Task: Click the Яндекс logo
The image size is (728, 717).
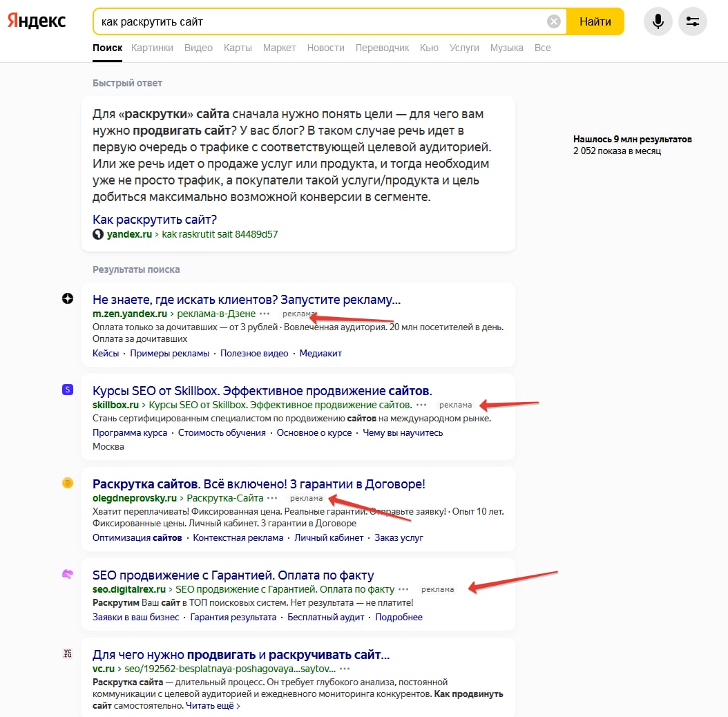Action: click(37, 21)
